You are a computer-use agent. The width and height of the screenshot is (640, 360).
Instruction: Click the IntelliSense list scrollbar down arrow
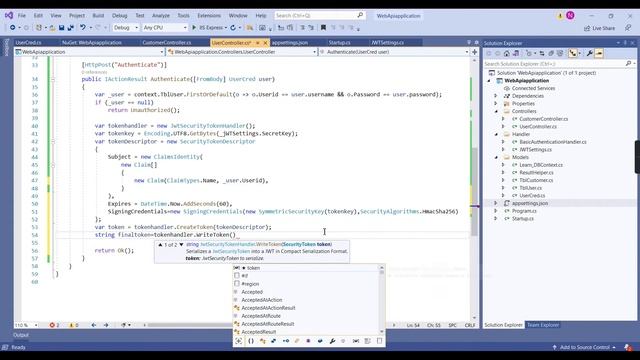point(382,331)
